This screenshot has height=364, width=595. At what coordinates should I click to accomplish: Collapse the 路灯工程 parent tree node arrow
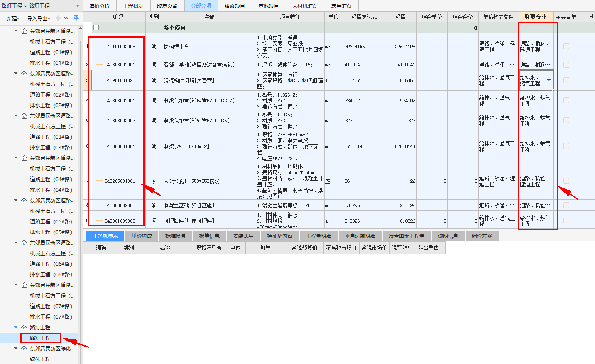click(16, 327)
